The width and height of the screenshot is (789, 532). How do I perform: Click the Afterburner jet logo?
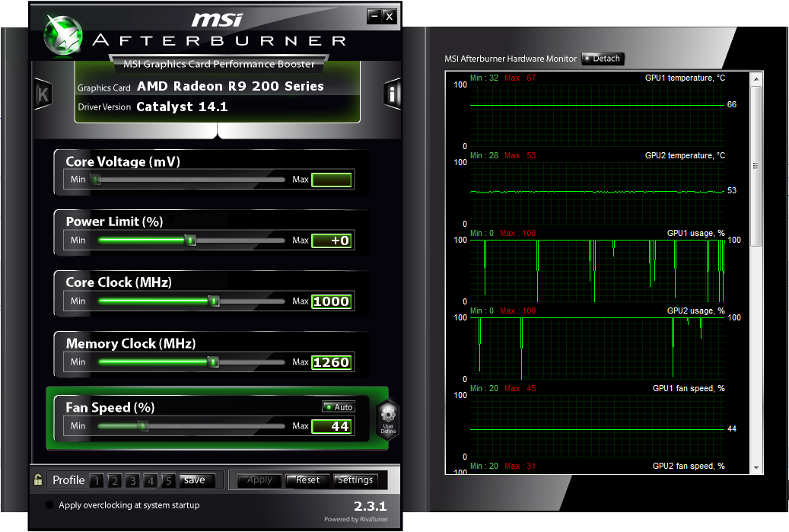click(x=63, y=35)
